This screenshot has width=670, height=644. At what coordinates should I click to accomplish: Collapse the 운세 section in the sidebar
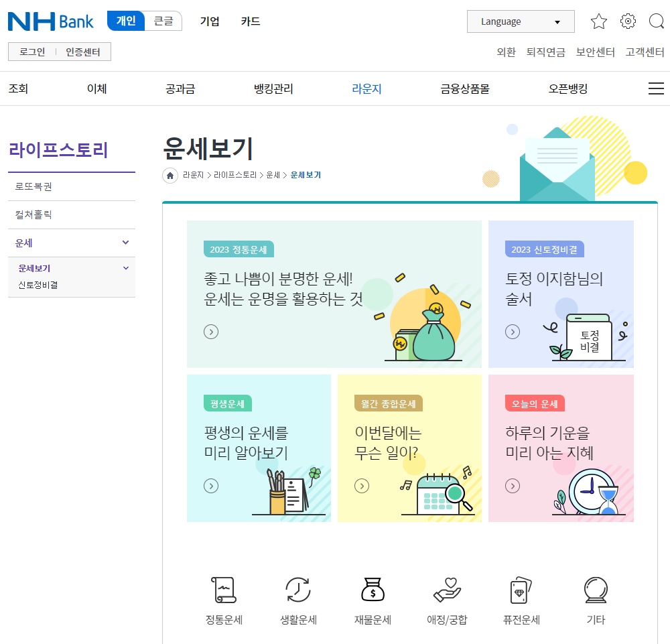pyautogui.click(x=125, y=242)
